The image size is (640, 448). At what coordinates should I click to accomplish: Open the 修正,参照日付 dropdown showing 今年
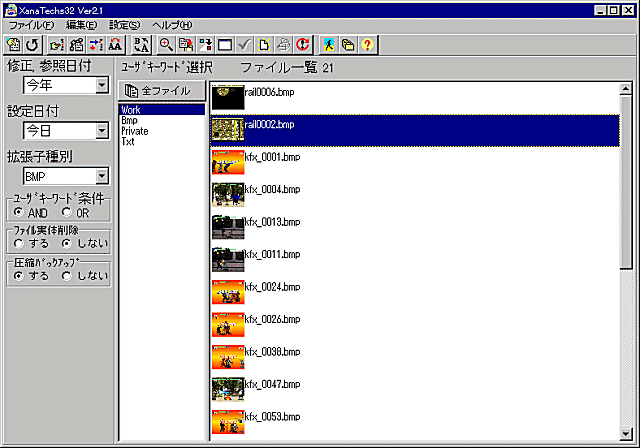102,85
